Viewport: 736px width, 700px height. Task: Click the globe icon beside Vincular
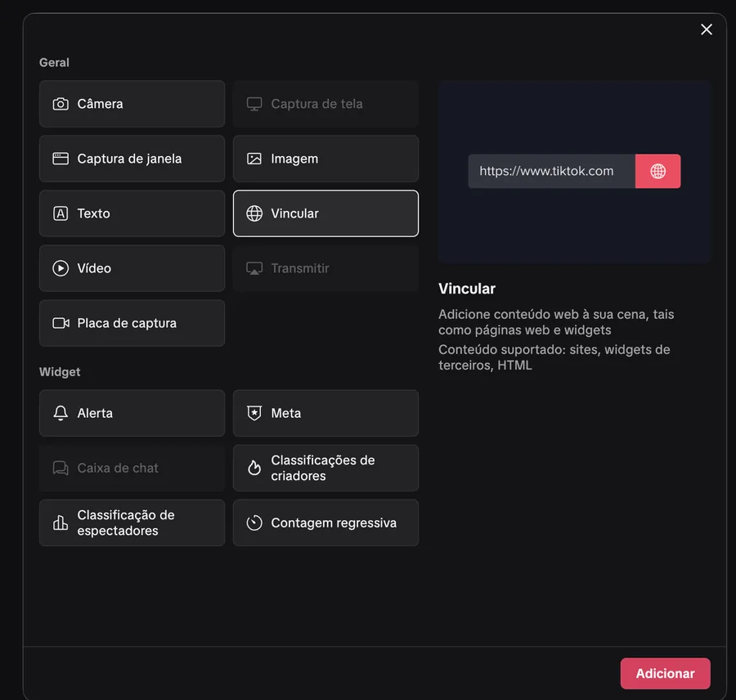click(x=254, y=213)
